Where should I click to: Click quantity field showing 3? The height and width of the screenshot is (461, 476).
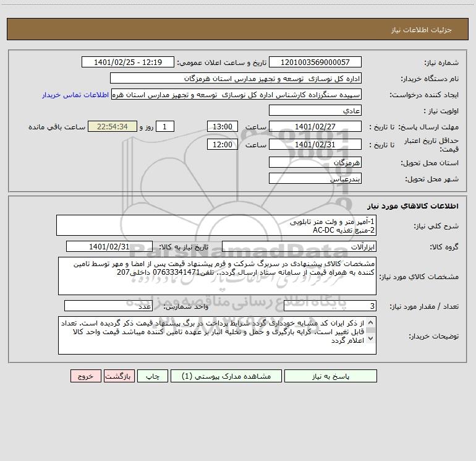pyautogui.click(x=330, y=306)
